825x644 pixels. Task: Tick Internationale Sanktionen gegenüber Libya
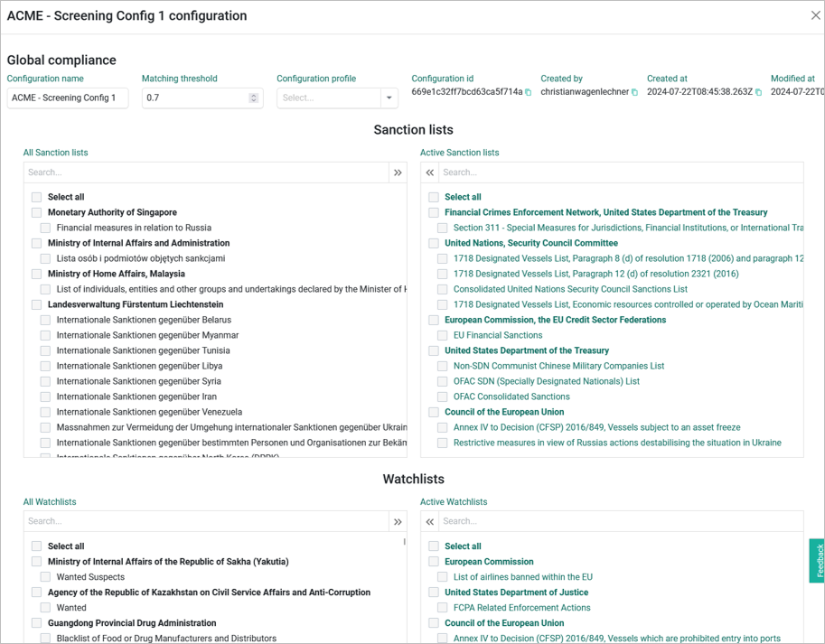point(45,366)
